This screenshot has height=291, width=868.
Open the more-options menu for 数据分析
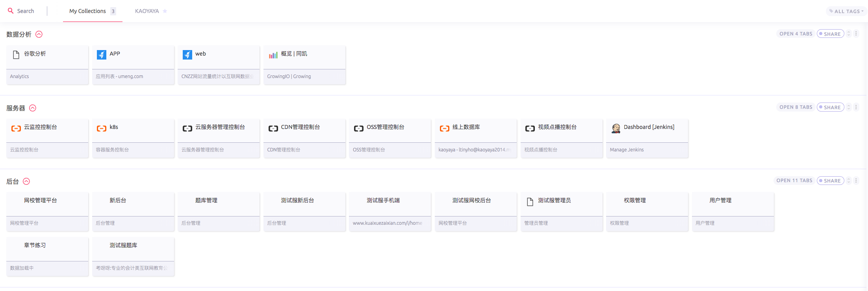click(x=856, y=34)
